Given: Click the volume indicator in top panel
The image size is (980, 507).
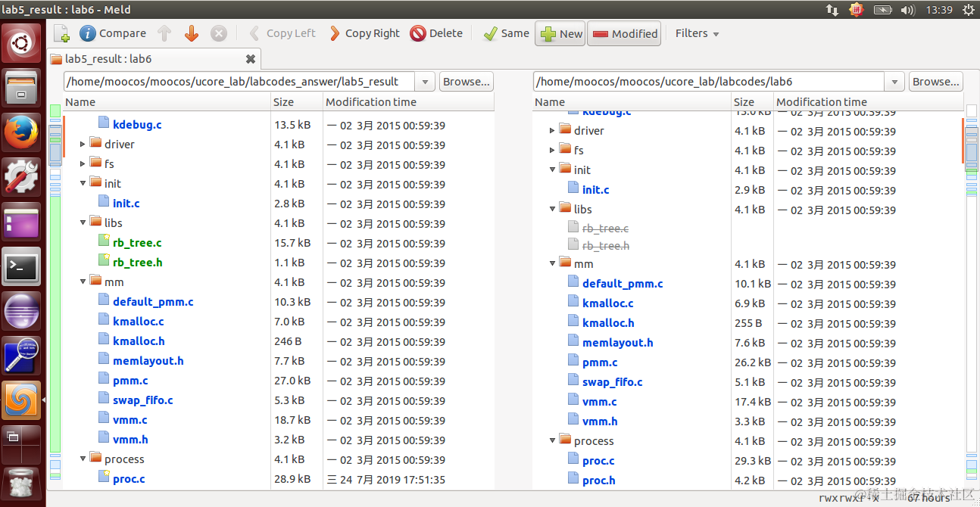Looking at the screenshot, I should pyautogui.click(x=908, y=10).
